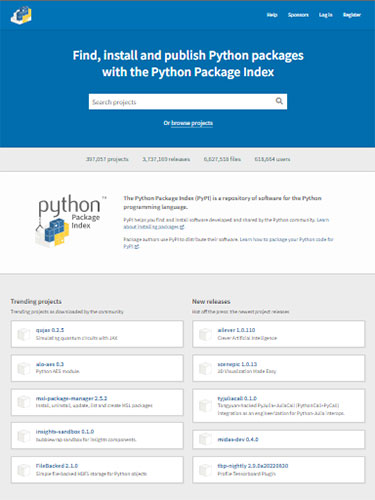
Task: Click the PyPI logo in header
Action: [21, 15]
